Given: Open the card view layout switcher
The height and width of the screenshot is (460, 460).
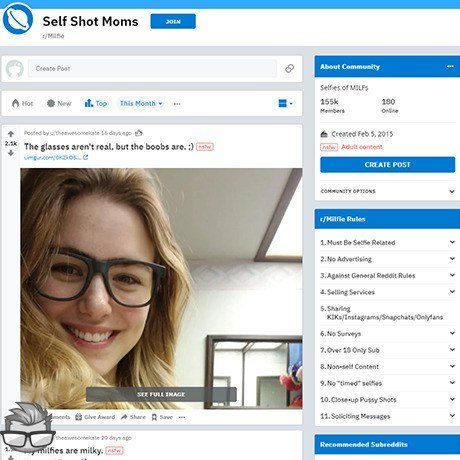Looking at the screenshot, I should coord(285,103).
